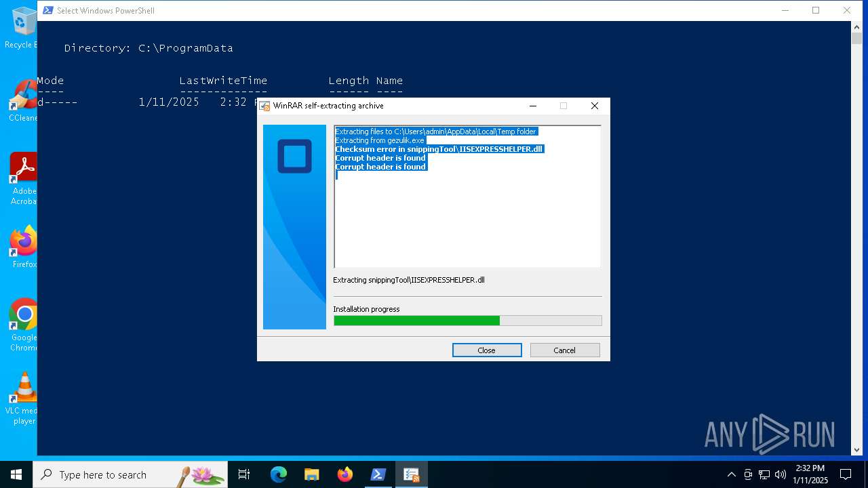Image resolution: width=868 pixels, height=488 pixels.
Task: Click the 'Extracting snippingTool\IISEXPRESSHELPER.dll' status text
Action: coord(409,280)
